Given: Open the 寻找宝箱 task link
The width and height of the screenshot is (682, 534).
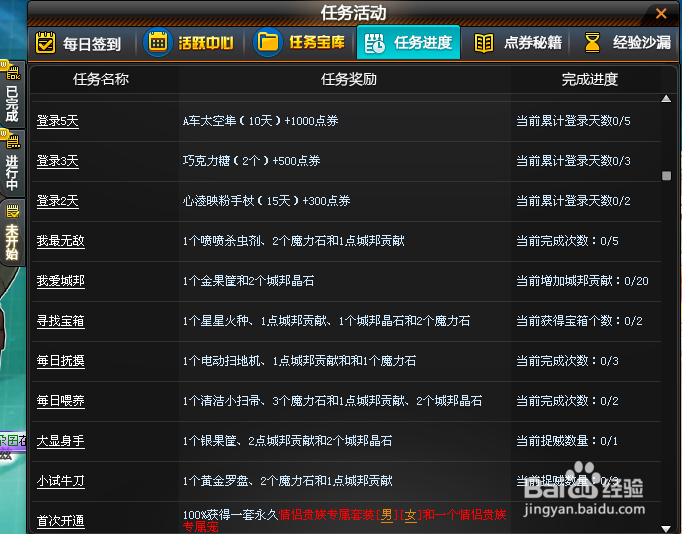Looking at the screenshot, I should [x=60, y=321].
